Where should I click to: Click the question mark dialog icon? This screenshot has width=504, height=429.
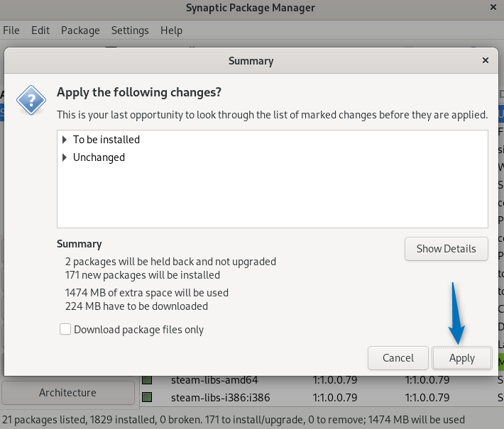pyautogui.click(x=31, y=100)
